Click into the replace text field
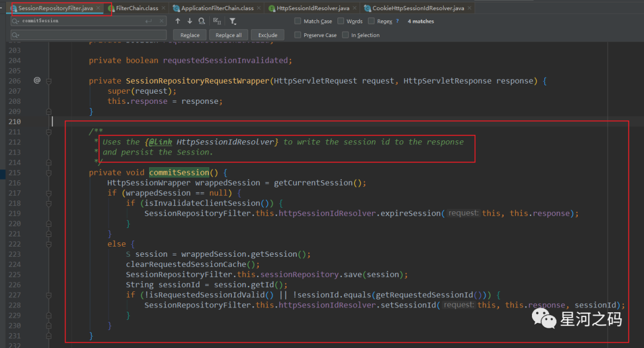The image size is (644, 348). (x=89, y=35)
